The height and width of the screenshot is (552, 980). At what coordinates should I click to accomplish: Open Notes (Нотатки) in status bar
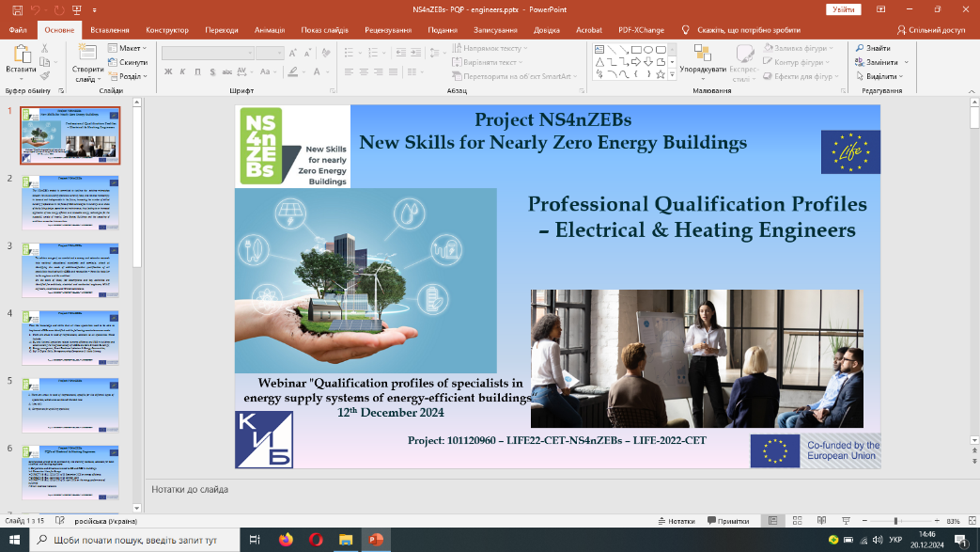pyautogui.click(x=677, y=521)
